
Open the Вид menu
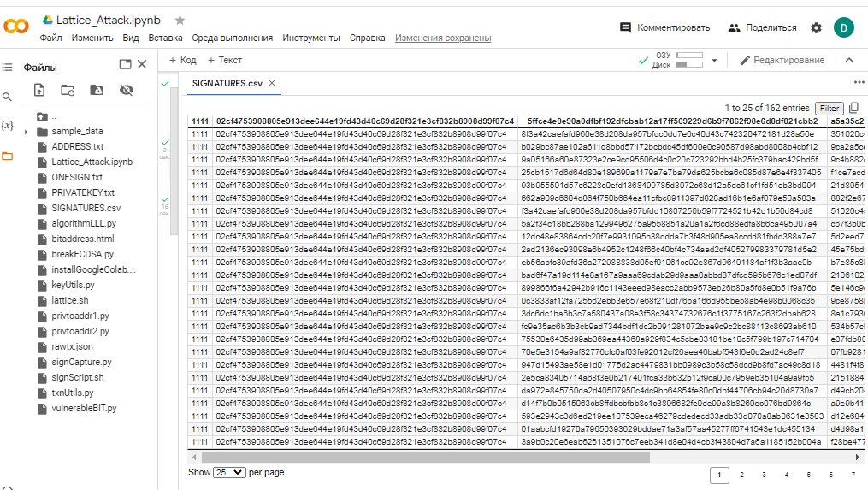[131, 38]
